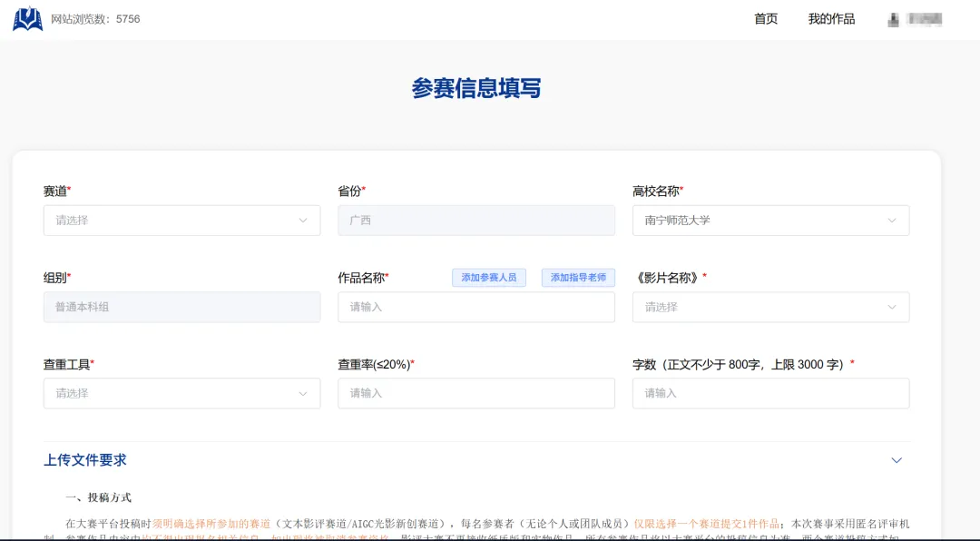Open the 《影片名称》 dropdown
This screenshot has width=980, height=541.
[770, 307]
